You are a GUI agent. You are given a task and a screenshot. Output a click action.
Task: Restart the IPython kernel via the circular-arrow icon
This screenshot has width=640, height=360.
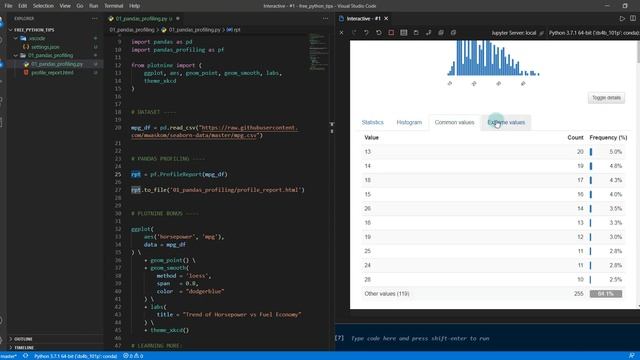pos(379,33)
